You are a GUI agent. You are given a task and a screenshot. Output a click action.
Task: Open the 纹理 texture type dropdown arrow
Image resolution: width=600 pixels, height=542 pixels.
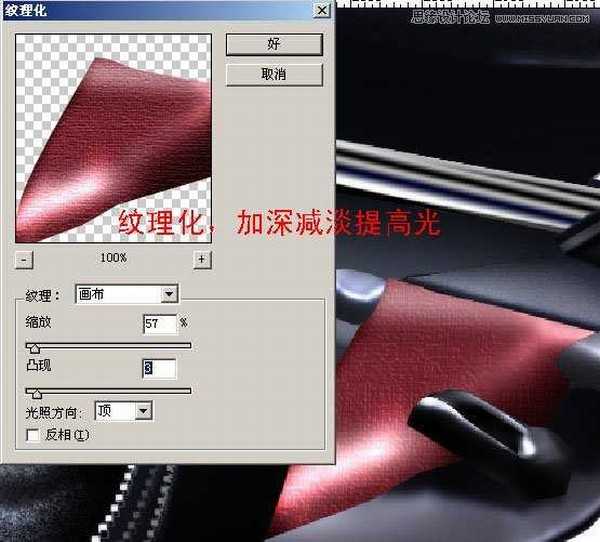click(169, 294)
